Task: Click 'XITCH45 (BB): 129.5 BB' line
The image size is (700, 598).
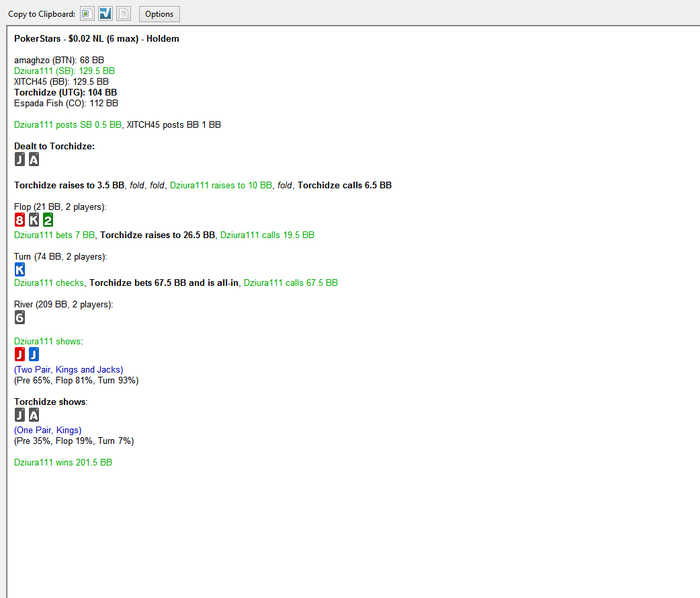Action: coord(61,82)
